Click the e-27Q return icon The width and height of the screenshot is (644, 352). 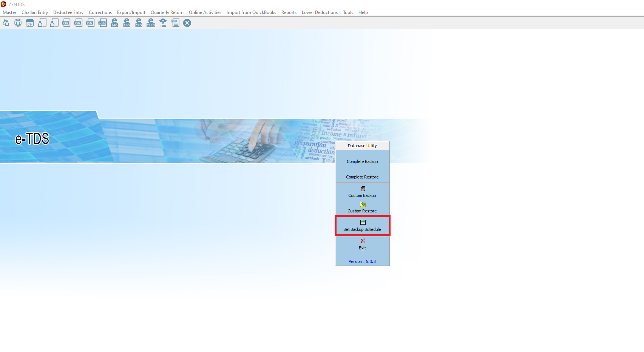point(139,23)
